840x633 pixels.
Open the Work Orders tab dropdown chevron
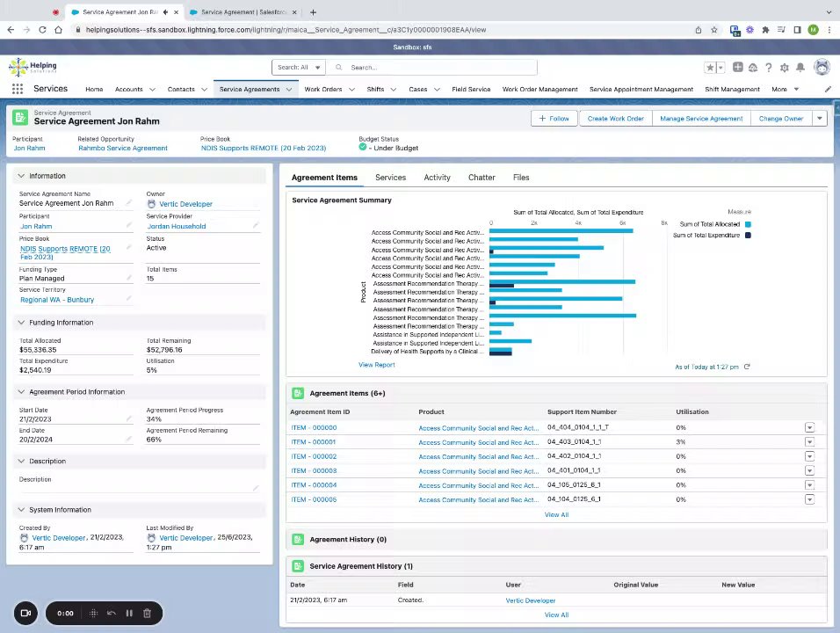tap(351, 90)
